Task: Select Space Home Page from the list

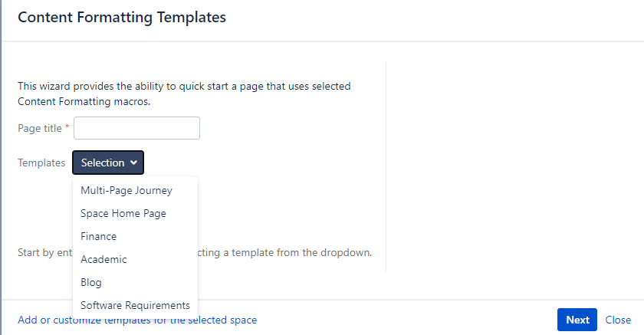Action: (x=123, y=213)
